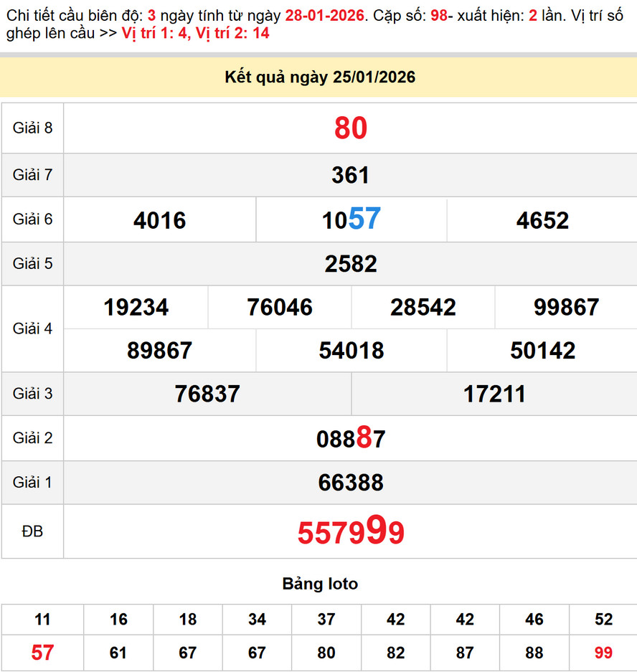Select the Giải 2 result 08887
The image size is (637, 672).
(350, 438)
